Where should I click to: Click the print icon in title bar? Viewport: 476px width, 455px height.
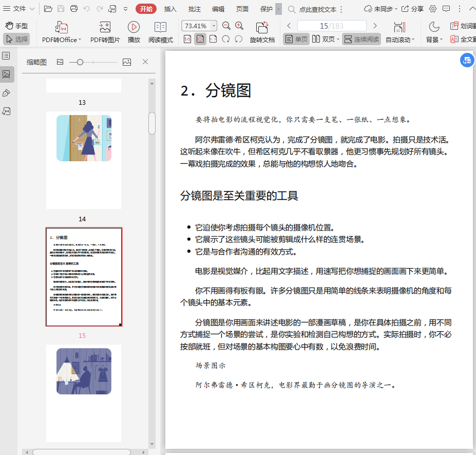tap(74, 9)
